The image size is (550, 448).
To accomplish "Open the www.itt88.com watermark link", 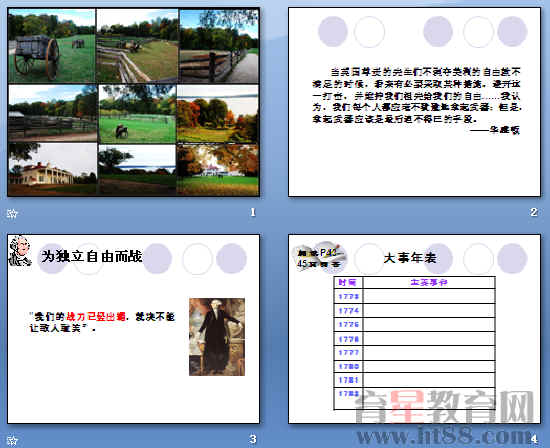I will [444, 436].
